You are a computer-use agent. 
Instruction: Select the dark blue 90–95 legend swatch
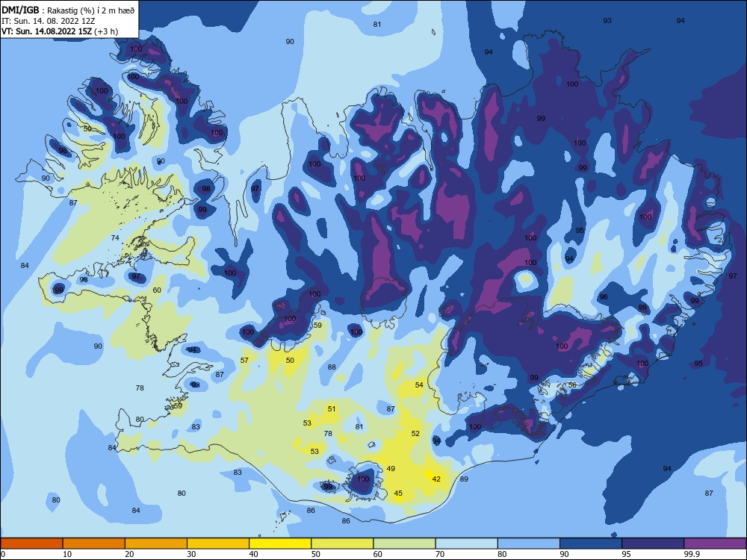(x=591, y=544)
